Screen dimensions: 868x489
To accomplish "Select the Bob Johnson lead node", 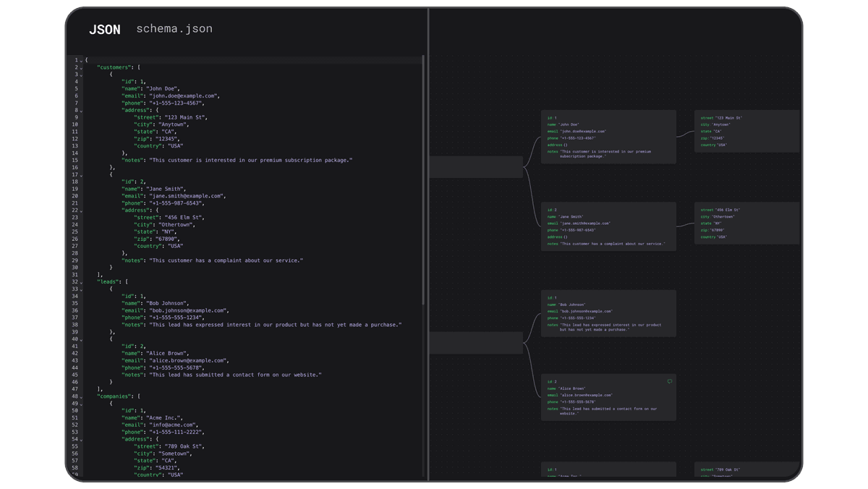I will click(x=608, y=312).
